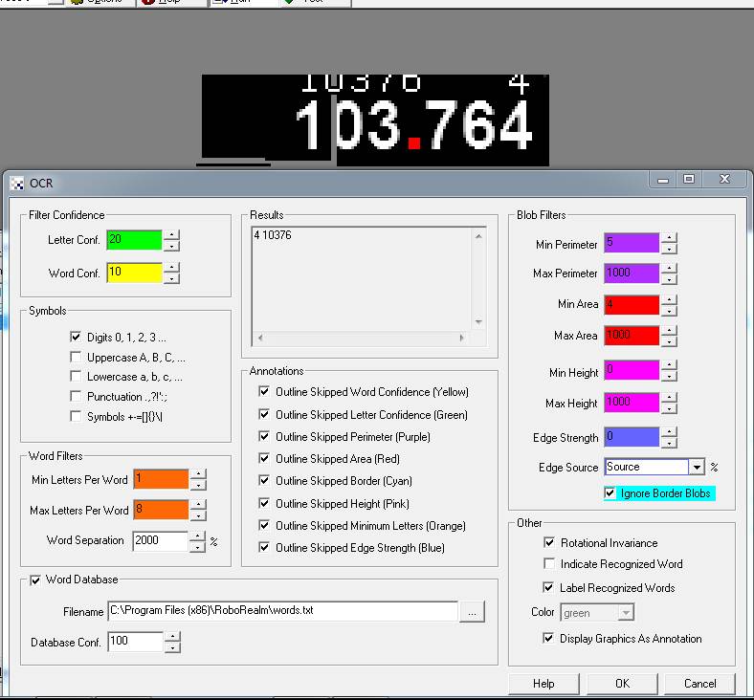Disable Outline Skipped Area (Red) annotation
Screen dimensions: 754x700
click(264, 459)
